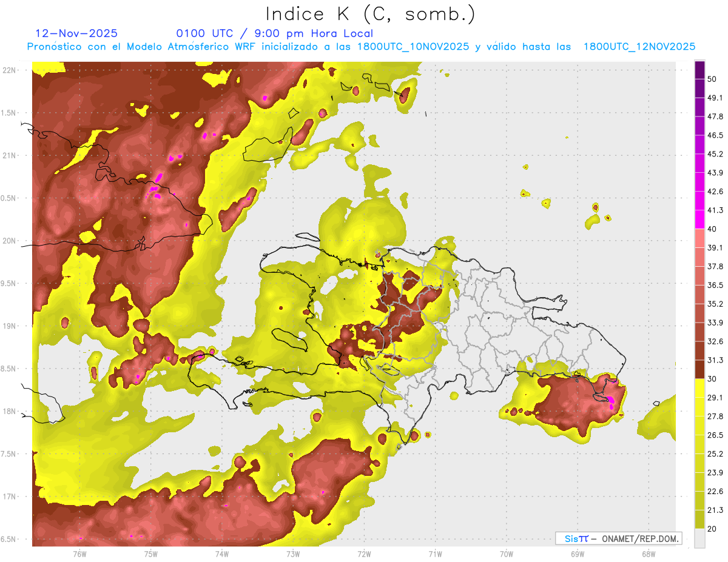Click the 'SisTT - ONAMET/REP.DOM.' label box

pyautogui.click(x=619, y=538)
